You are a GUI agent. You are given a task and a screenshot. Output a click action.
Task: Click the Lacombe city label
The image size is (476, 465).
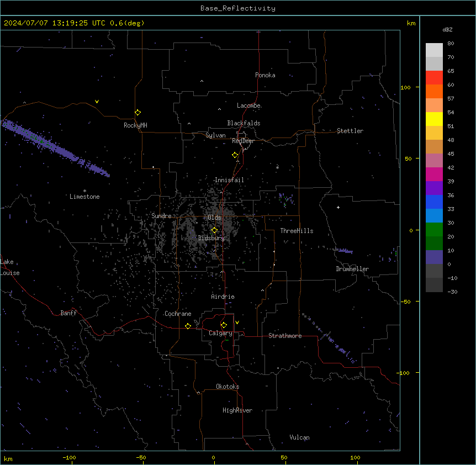(x=248, y=105)
